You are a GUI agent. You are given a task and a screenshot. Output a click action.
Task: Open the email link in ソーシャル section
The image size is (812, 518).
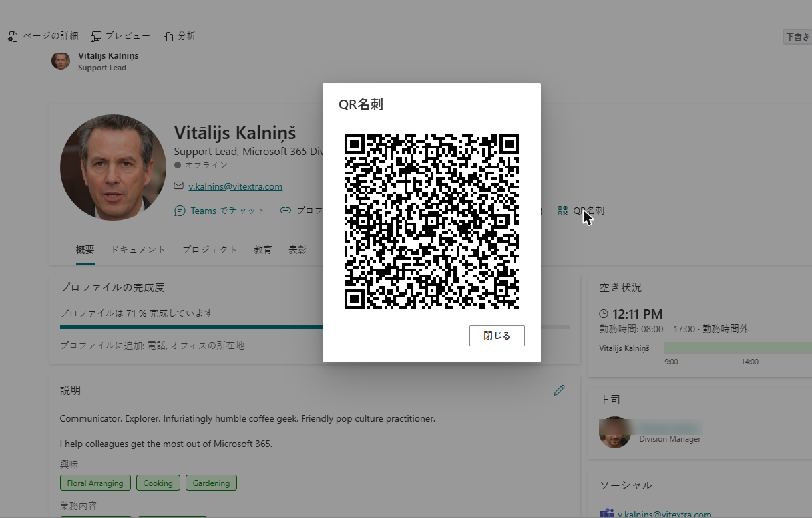pyautogui.click(x=664, y=515)
